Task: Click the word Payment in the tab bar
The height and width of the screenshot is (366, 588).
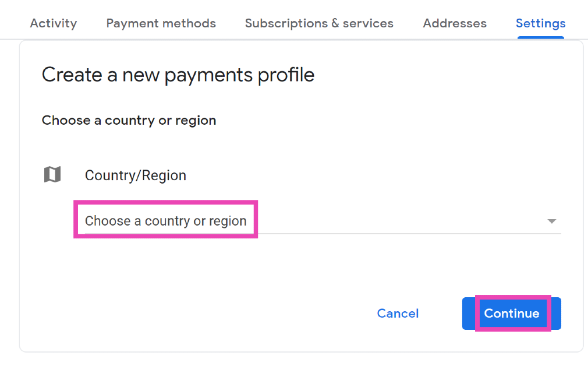Action: click(x=129, y=23)
